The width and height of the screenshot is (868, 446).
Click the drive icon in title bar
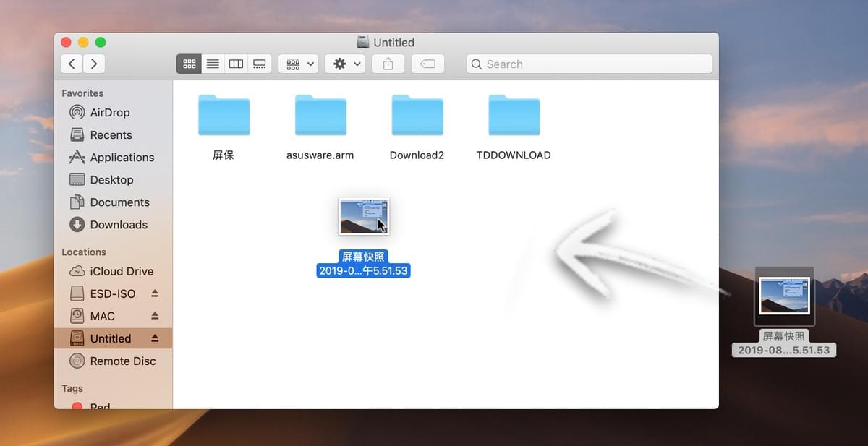coord(363,42)
